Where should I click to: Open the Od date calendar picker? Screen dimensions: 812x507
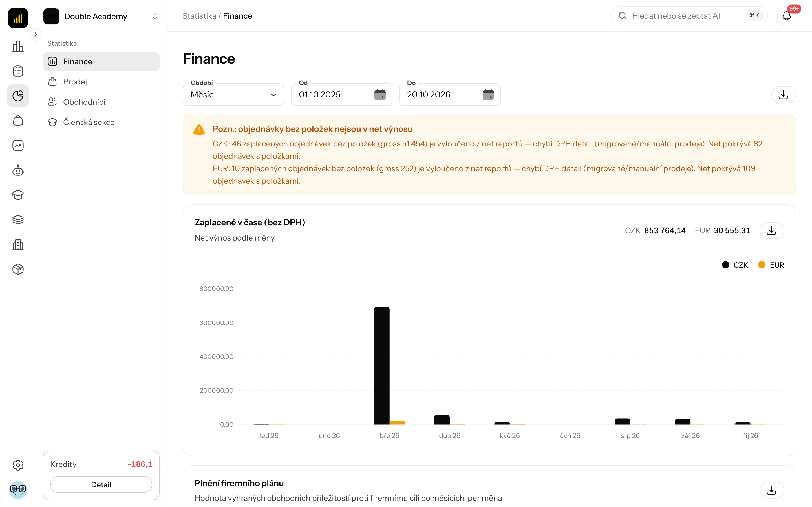(x=380, y=95)
